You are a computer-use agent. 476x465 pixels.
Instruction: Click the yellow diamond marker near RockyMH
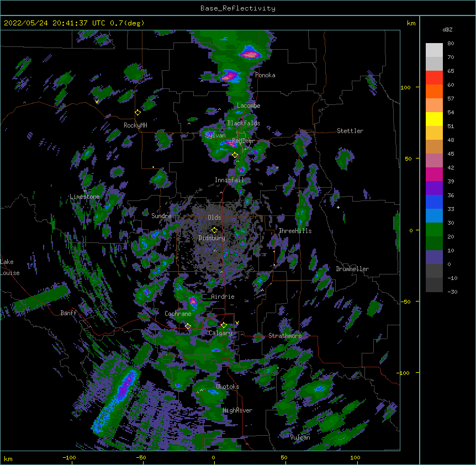tap(138, 113)
